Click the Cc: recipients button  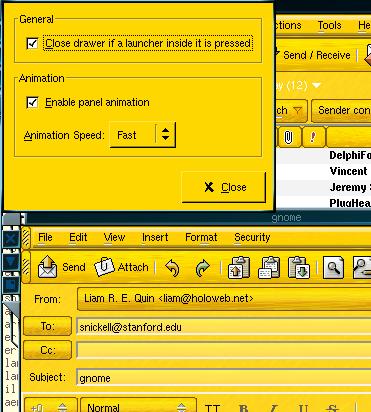[48, 350]
